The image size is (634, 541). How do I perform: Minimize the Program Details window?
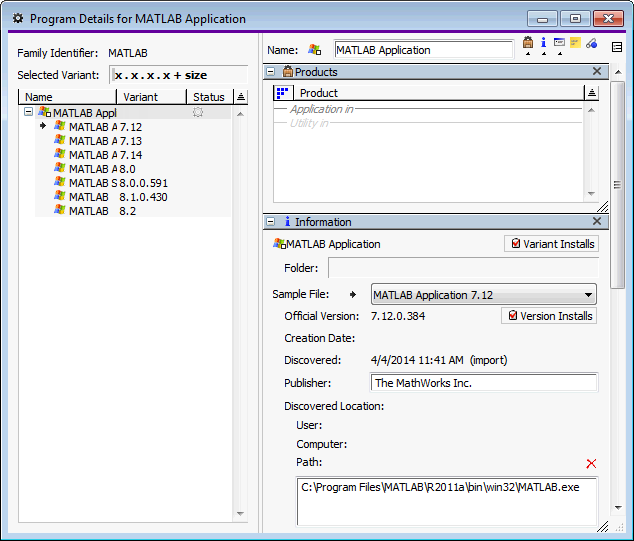pos(542,19)
